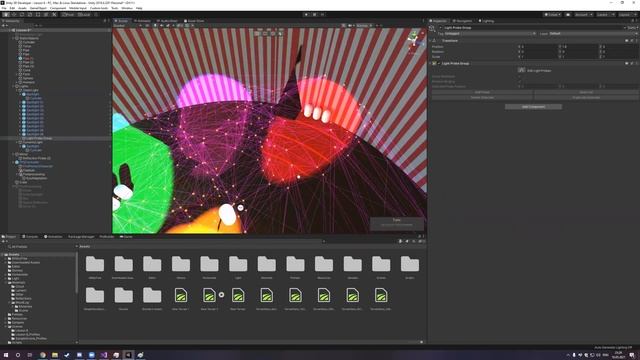
Task: Select the Rect transform tool
Action: coord(38,14)
